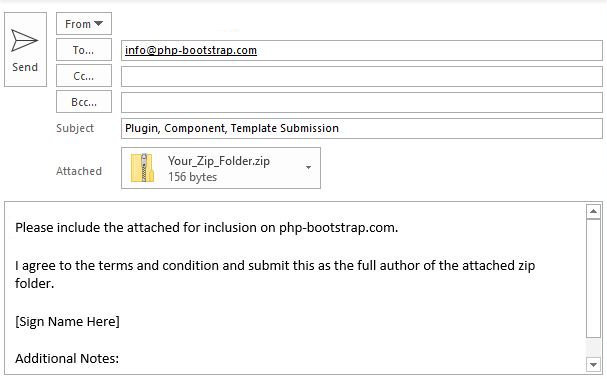The width and height of the screenshot is (607, 379).
Task: Click the Send label under the arrow
Action: coord(25,67)
